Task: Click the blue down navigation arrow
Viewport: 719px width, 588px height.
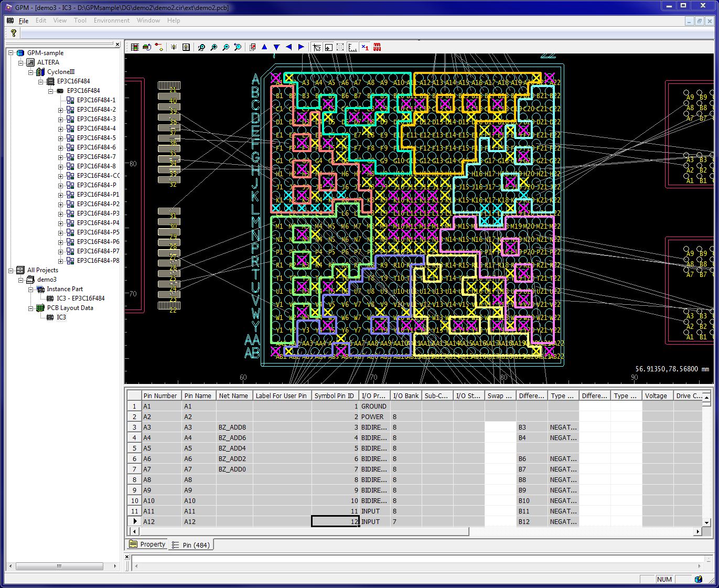Action: [x=276, y=47]
